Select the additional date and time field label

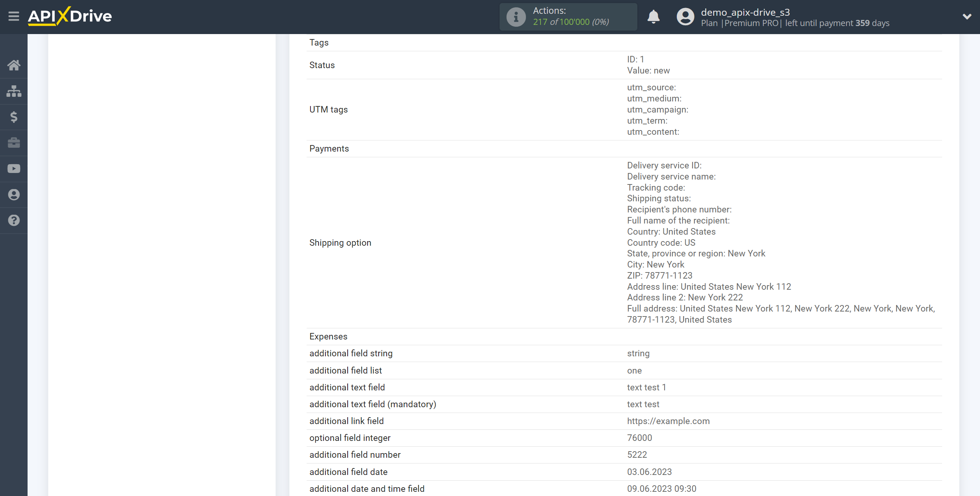point(367,489)
